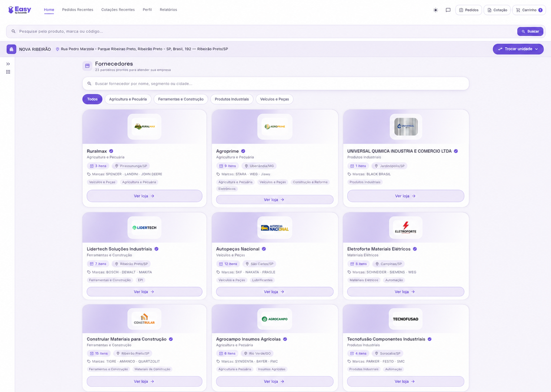The height and width of the screenshot is (392, 551).
Task: Open Autopeças Nacional Ver loja button
Action: tap(274, 292)
